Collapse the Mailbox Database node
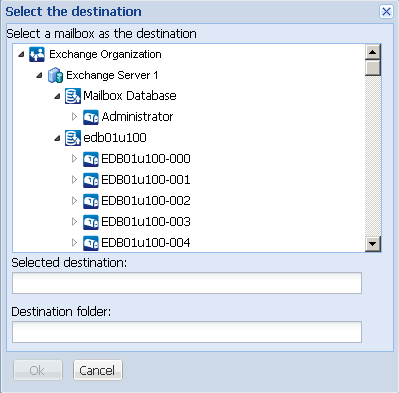Viewport: 399px width, 393px height. [x=57, y=96]
